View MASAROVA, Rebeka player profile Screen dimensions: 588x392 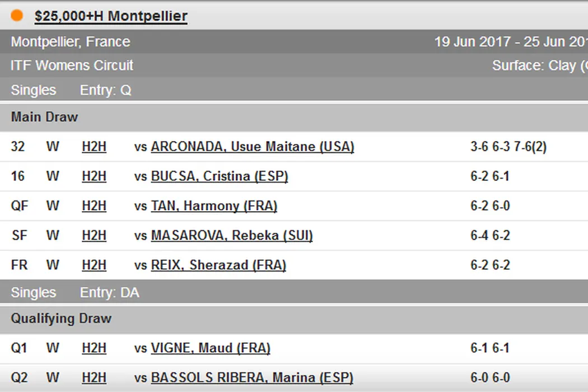(x=231, y=235)
